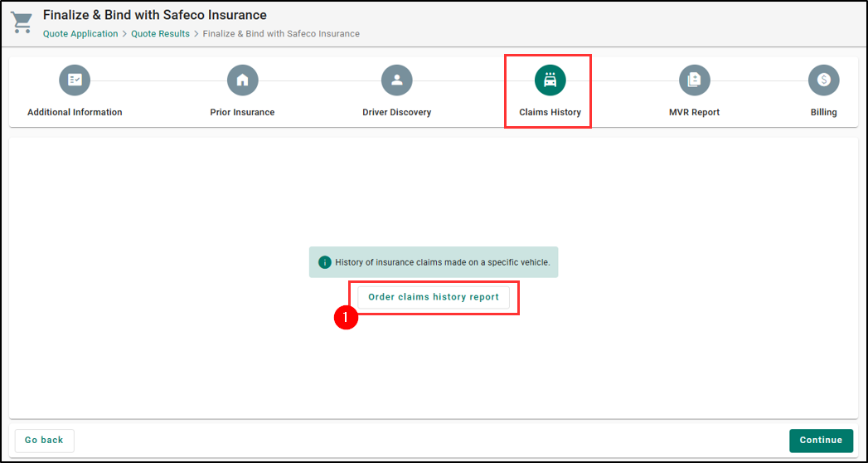Open the Claims History step label

550,112
